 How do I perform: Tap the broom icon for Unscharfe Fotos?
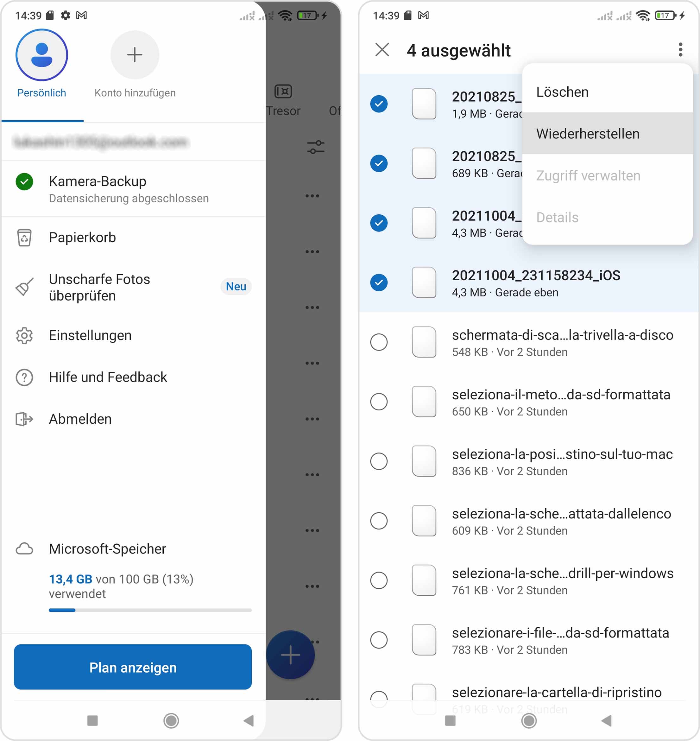(24, 287)
